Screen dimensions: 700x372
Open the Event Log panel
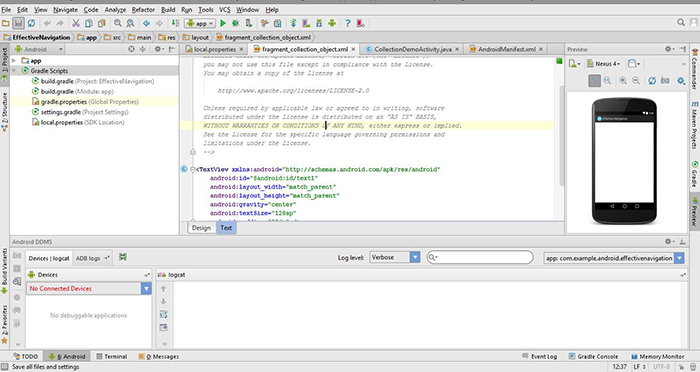539,356
